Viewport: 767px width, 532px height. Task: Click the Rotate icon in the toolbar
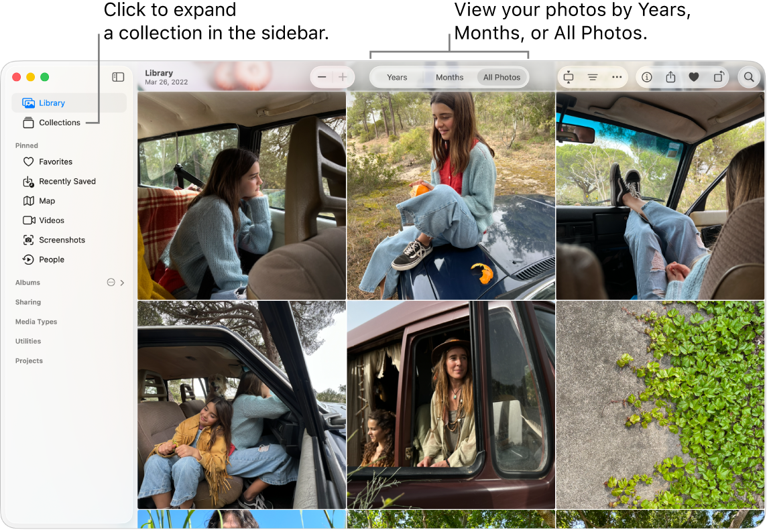[x=718, y=77]
